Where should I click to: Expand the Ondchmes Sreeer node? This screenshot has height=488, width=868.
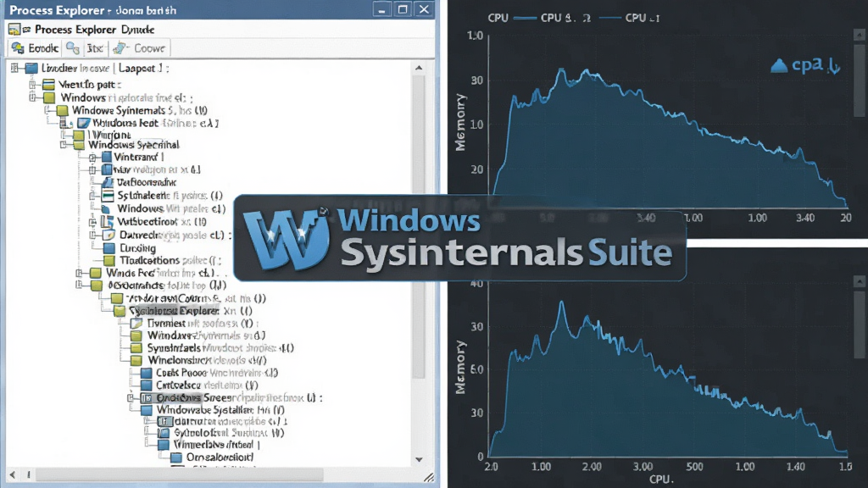tap(131, 398)
